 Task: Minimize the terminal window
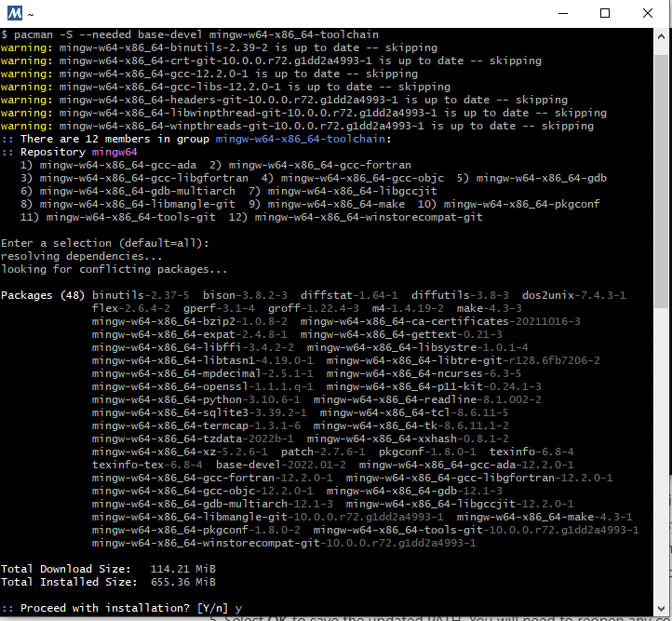coord(561,14)
